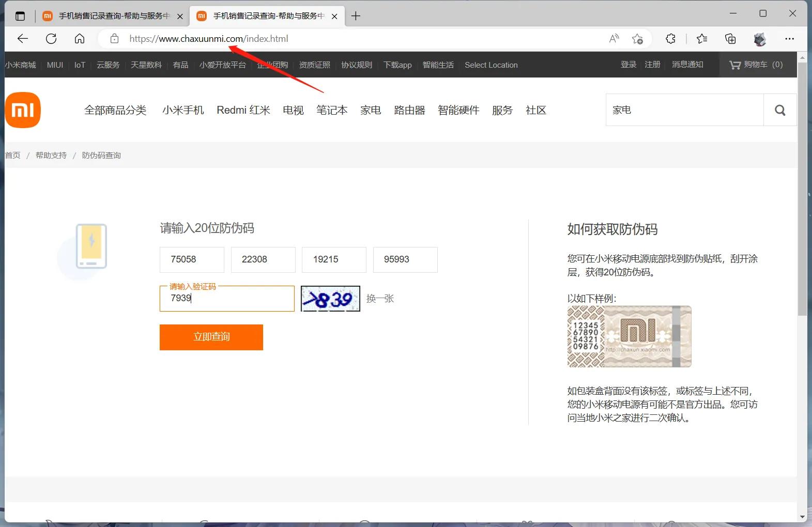Select the second browser tab
The width and height of the screenshot is (812, 527).
tap(267, 16)
